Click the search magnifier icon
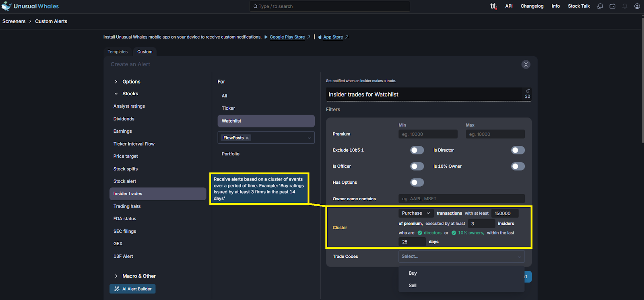Image resolution: width=644 pixels, height=300 pixels. 256,6
